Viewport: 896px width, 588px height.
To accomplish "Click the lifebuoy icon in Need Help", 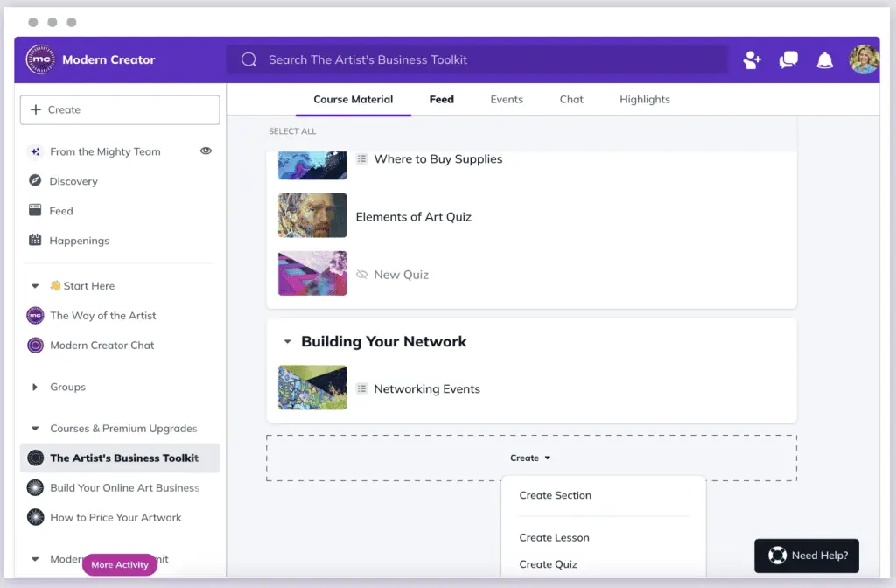I will pos(777,556).
